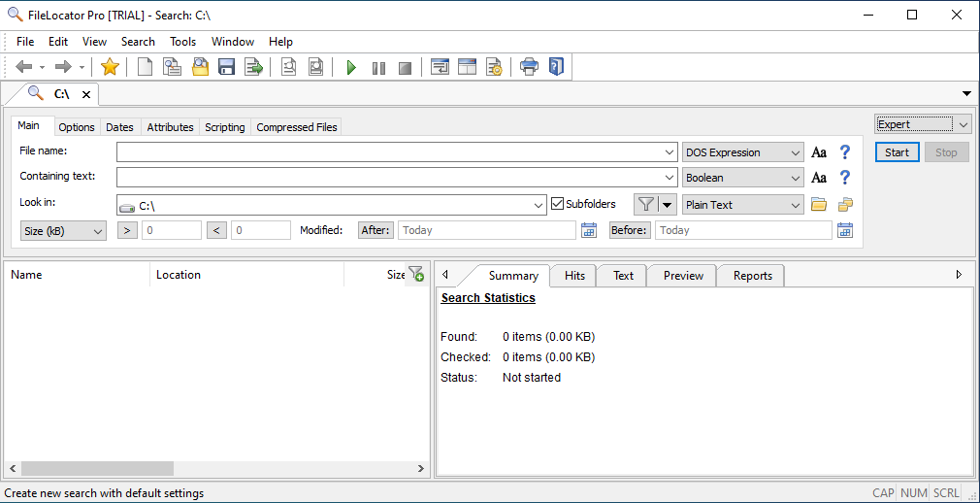980x503 pixels.
Task: Open the Boolean expression type dropdown
Action: point(742,179)
